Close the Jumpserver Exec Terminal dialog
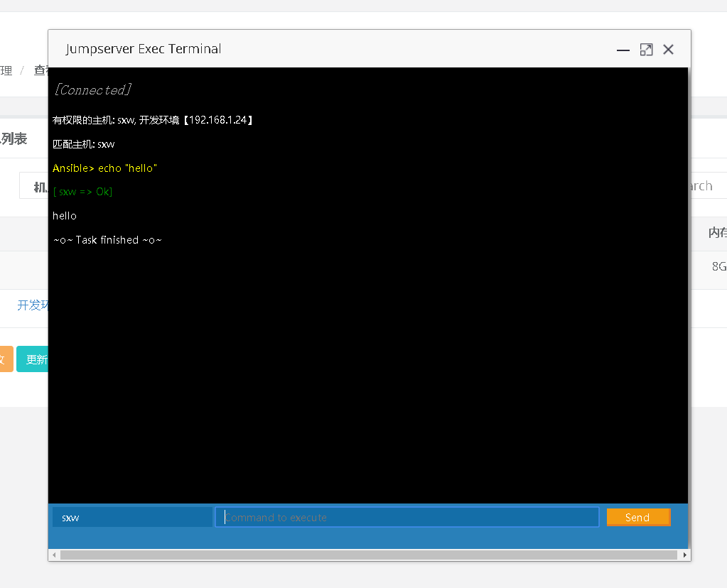727x588 pixels. tap(668, 50)
